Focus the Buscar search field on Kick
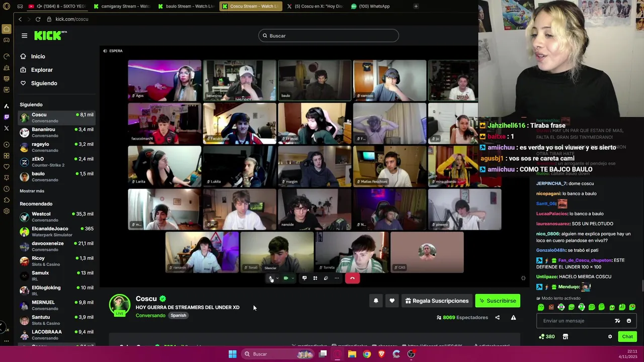644x362 pixels. 329,36
